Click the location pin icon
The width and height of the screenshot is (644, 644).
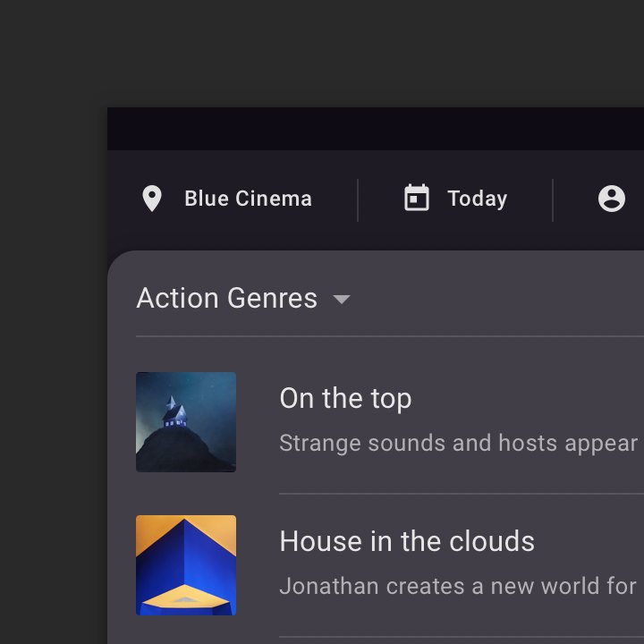pyautogui.click(x=152, y=199)
